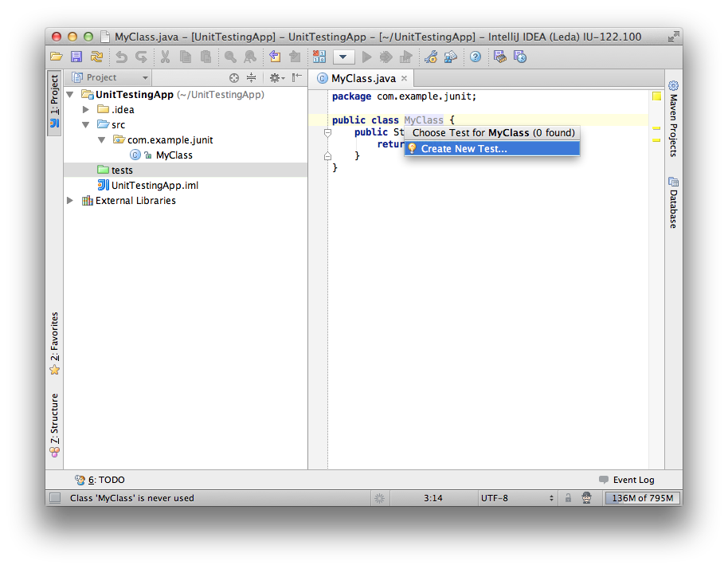Collapse the com.example.junit package
Screen dimensions: 728x569
102,139
